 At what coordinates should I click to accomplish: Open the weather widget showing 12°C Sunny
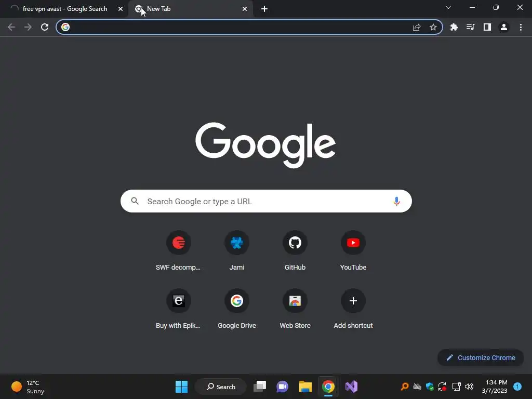point(28,387)
